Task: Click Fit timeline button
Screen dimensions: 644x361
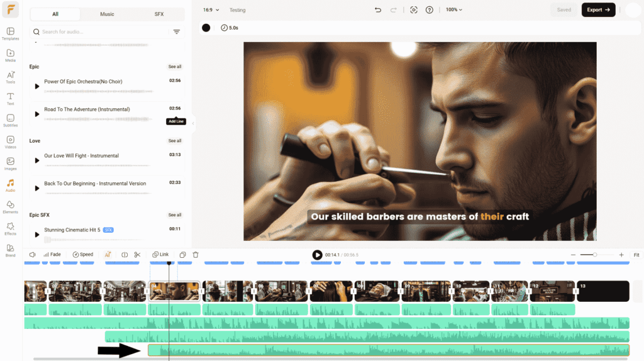Action: tap(636, 255)
